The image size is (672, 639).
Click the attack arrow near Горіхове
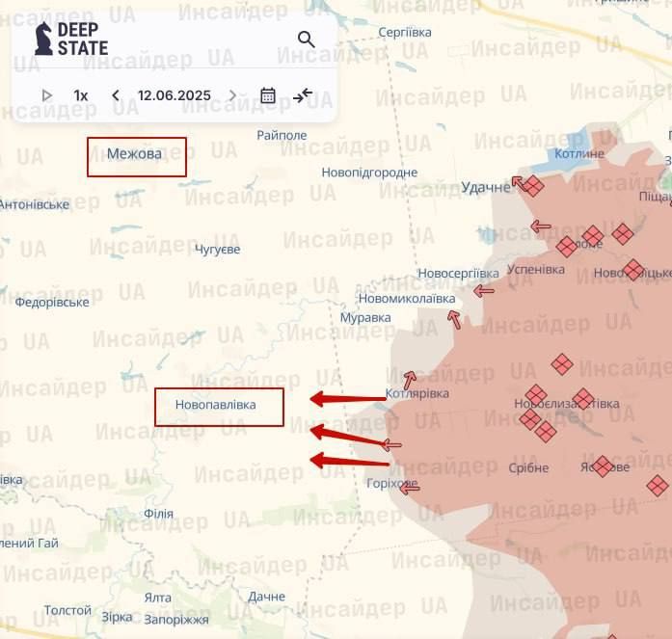410,488
